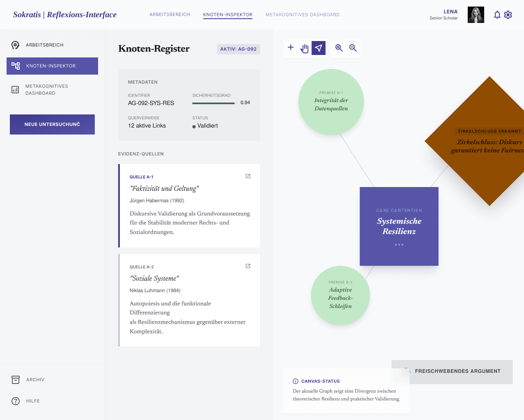Expand the Systemische Resilienz node ellipsis
Viewport: 524px width, 420px height.
(x=399, y=244)
